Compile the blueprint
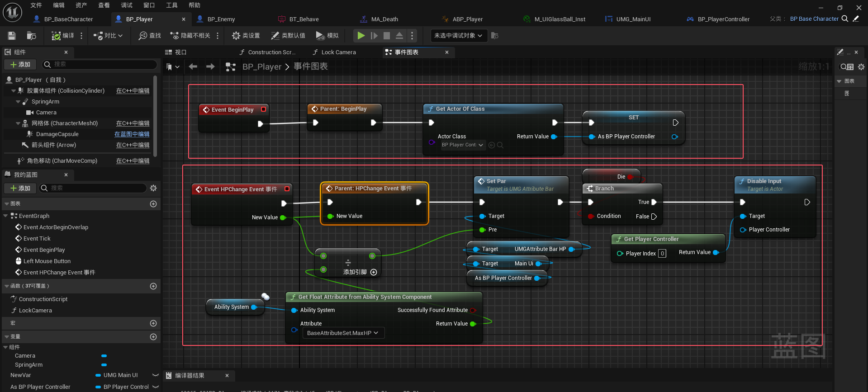This screenshot has height=392, width=868. click(x=63, y=36)
